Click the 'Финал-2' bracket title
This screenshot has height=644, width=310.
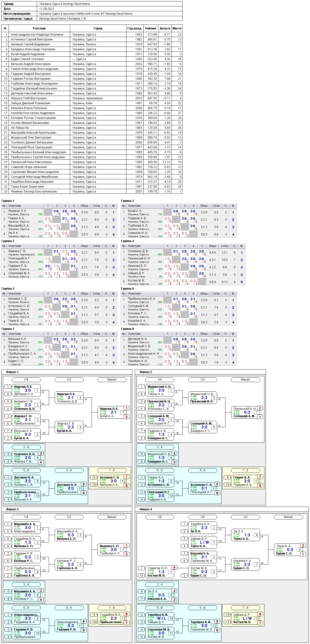[x=146, y=372]
